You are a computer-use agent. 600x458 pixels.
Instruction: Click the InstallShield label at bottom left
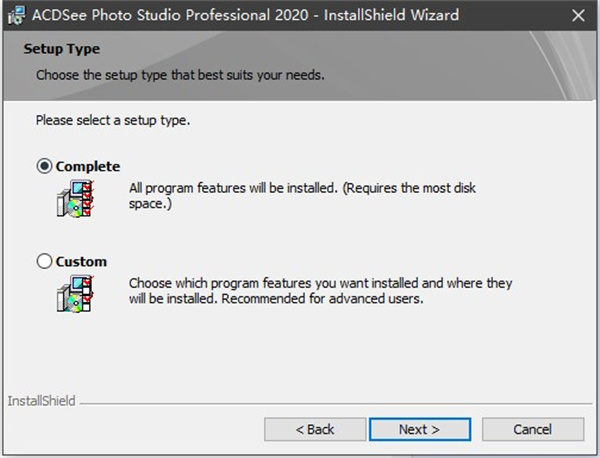[x=41, y=401]
